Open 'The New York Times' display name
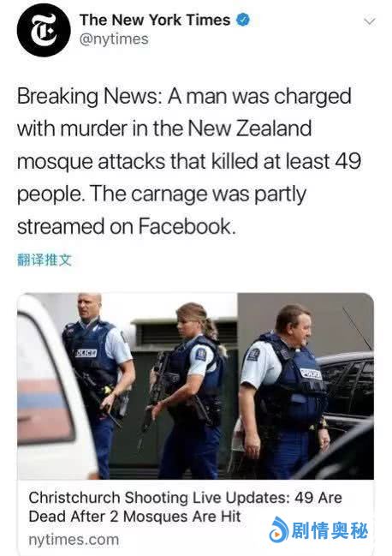This screenshot has height=556, width=392. pyautogui.click(x=155, y=20)
